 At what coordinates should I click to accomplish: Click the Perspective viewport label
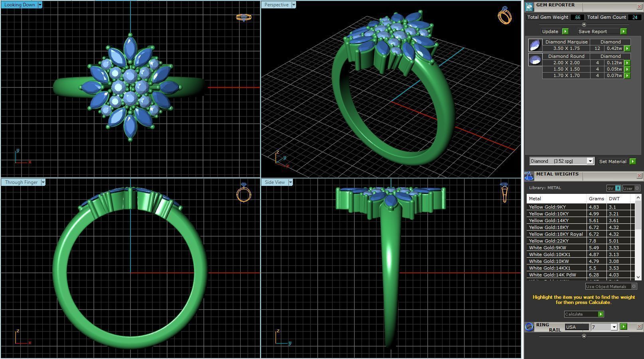(x=277, y=5)
